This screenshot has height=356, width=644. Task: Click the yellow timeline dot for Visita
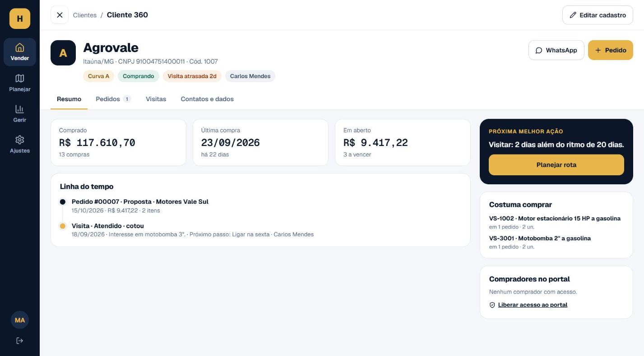click(63, 226)
